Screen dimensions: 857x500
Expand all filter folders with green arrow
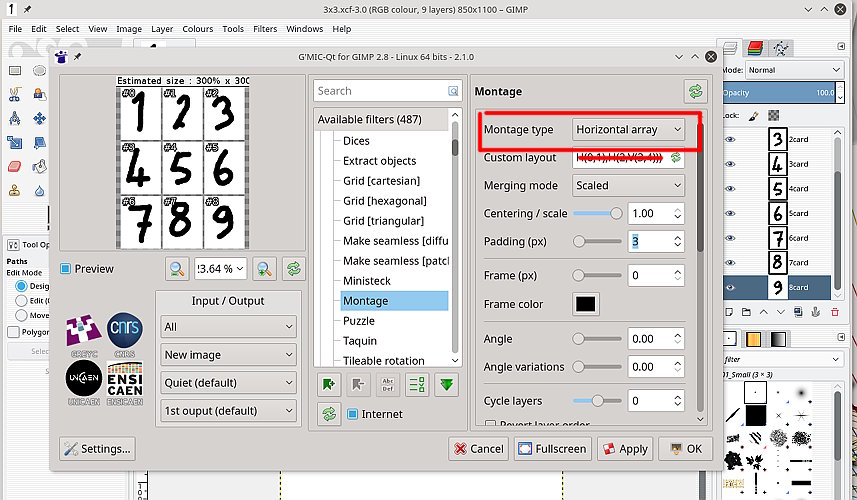click(x=447, y=385)
